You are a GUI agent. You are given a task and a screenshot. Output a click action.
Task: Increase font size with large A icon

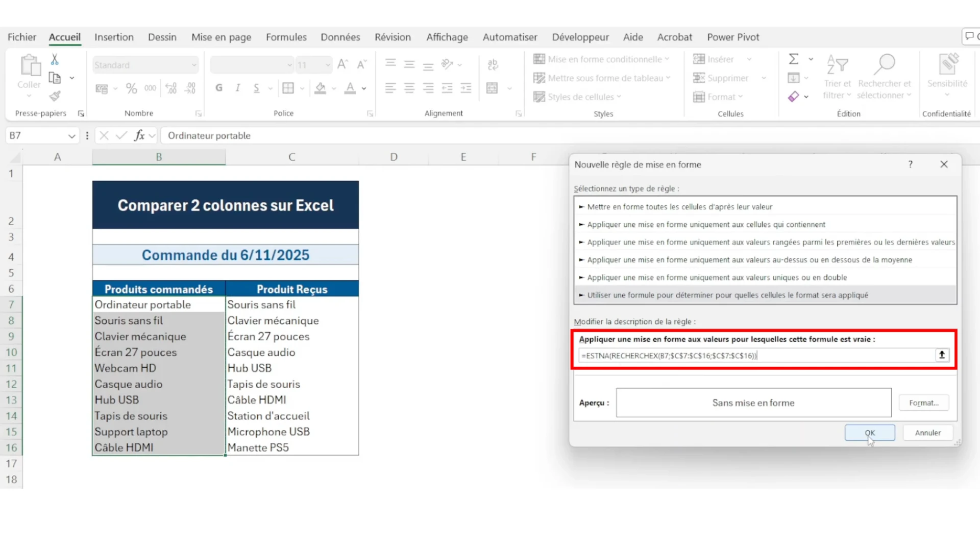(342, 64)
